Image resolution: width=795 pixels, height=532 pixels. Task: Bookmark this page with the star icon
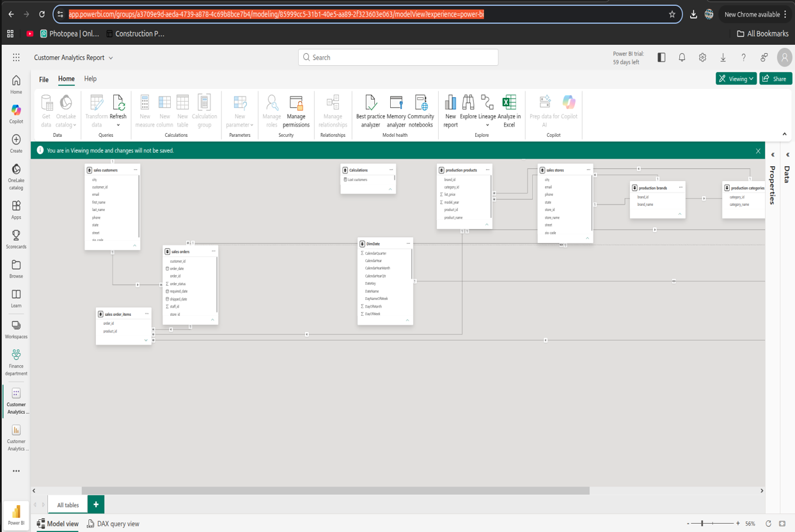[x=672, y=14]
